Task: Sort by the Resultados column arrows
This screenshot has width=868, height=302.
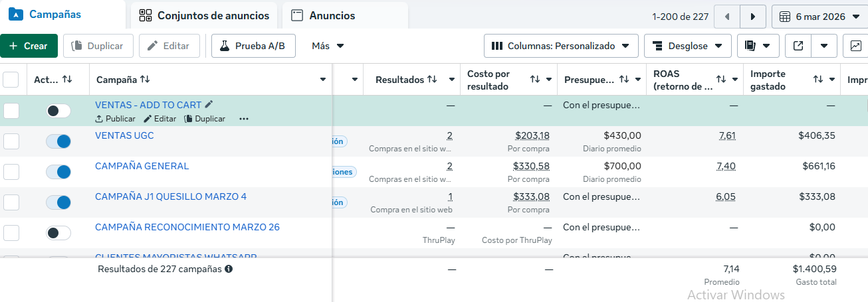Action: (432, 80)
